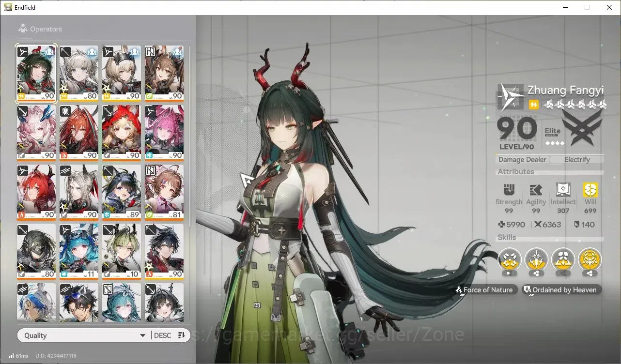Viewport: 621px width, 364px height.
Task: Click the Intellect value 307
Action: point(563,211)
